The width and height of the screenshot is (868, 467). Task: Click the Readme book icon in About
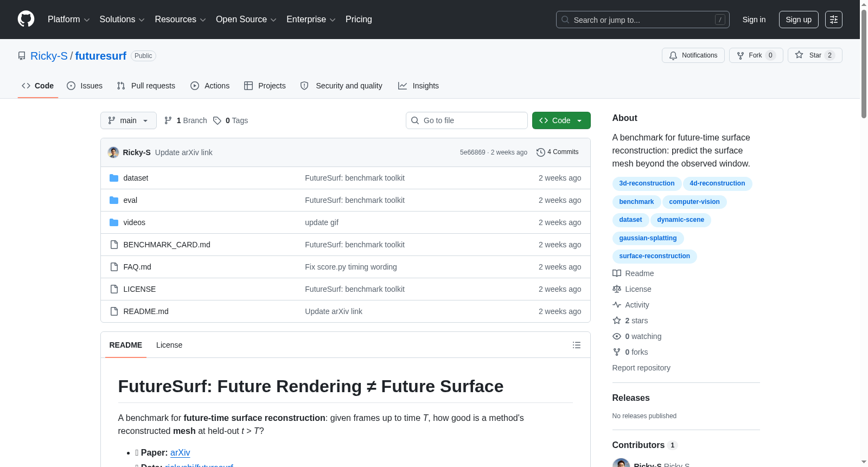pos(617,273)
